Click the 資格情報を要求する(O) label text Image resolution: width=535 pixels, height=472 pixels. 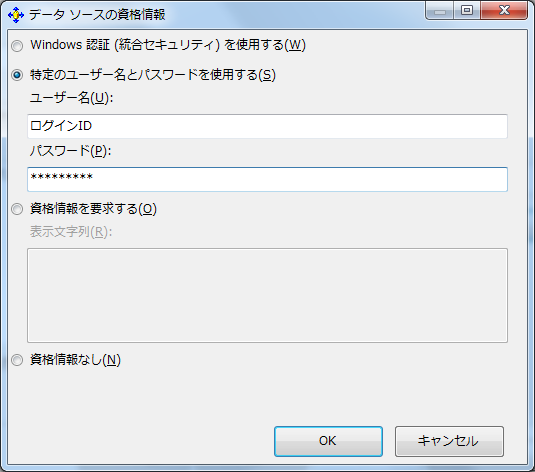pyautogui.click(x=93, y=209)
